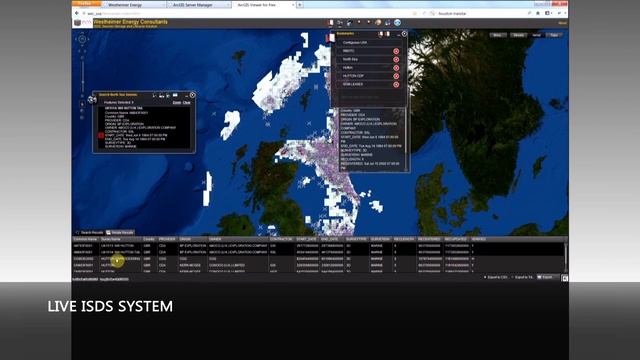
Task: Open the blue chart widget icon in header
Action: 387,23
